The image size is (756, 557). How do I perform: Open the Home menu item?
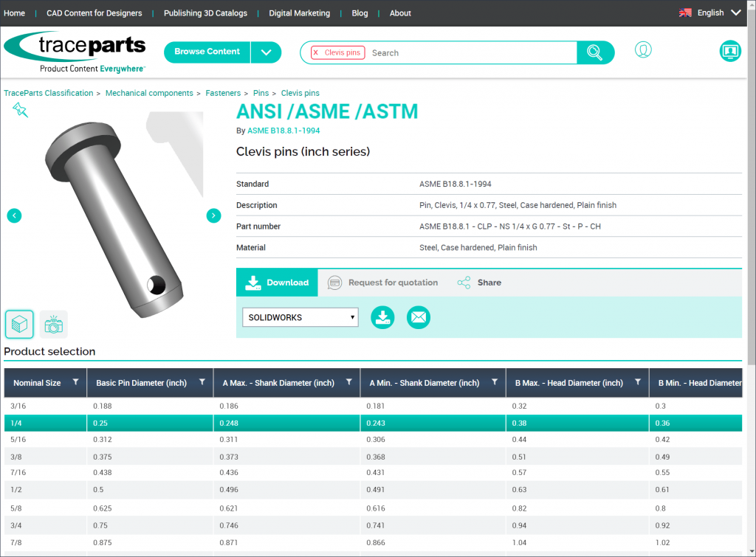tap(15, 13)
